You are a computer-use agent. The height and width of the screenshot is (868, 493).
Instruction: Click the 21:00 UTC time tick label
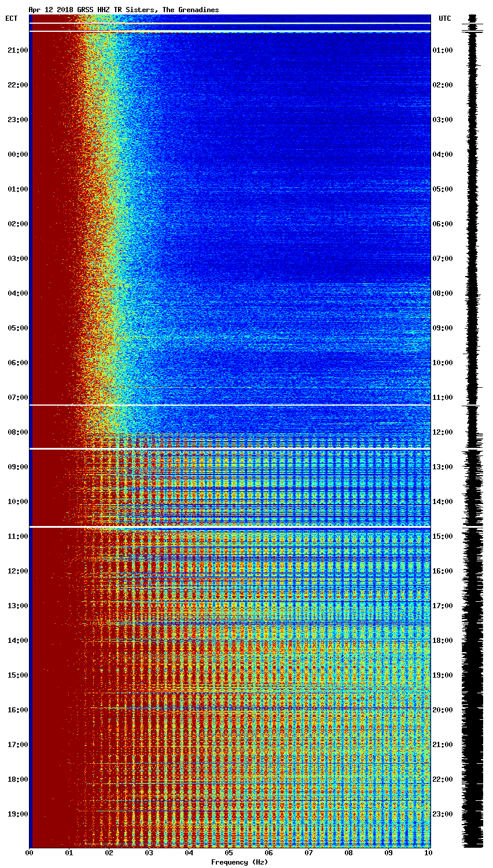pyautogui.click(x=443, y=745)
